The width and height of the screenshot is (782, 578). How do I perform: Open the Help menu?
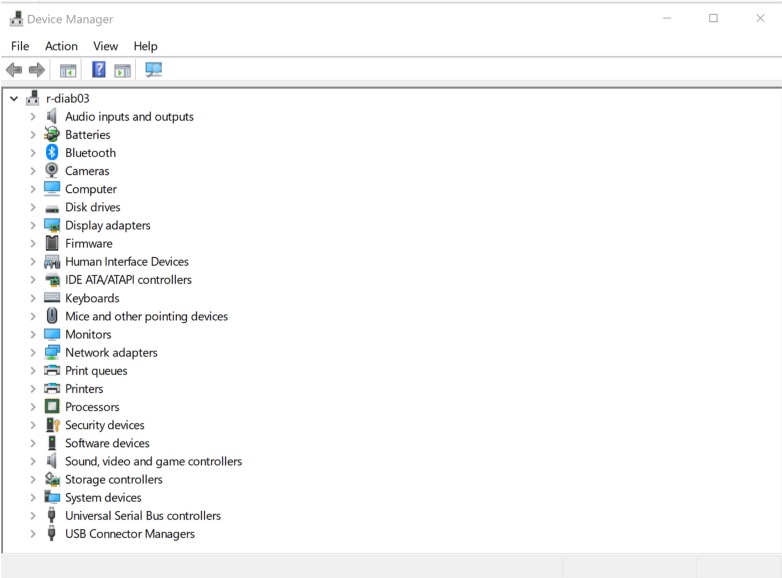[x=146, y=46]
